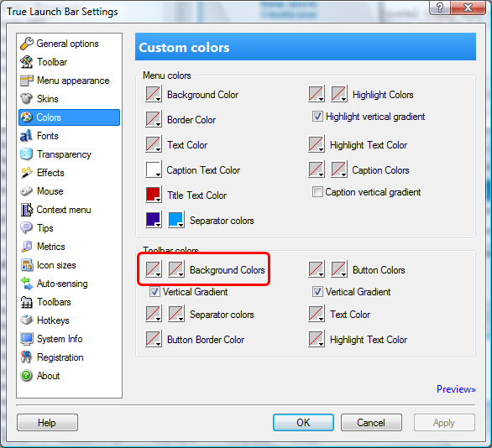Open menu Text Color picker dropdown
This screenshot has width=492, height=448.
[154, 144]
